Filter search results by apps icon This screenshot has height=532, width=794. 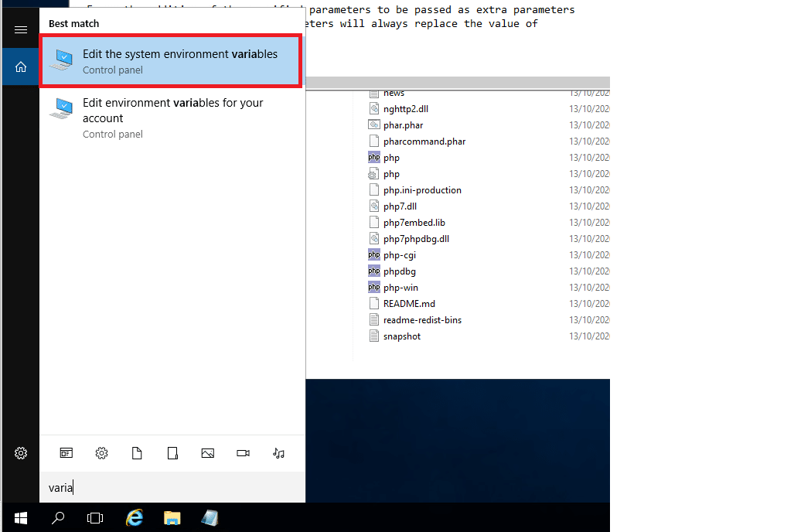coord(66,453)
